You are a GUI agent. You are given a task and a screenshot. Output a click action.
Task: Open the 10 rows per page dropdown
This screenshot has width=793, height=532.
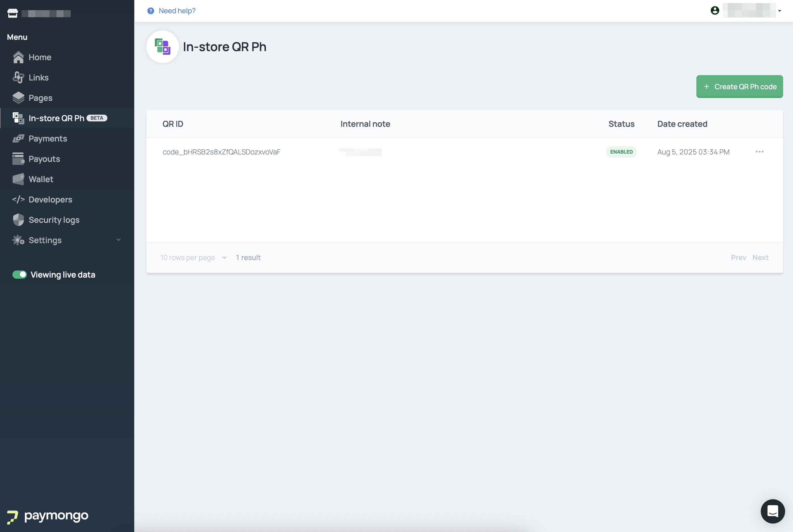click(x=194, y=258)
